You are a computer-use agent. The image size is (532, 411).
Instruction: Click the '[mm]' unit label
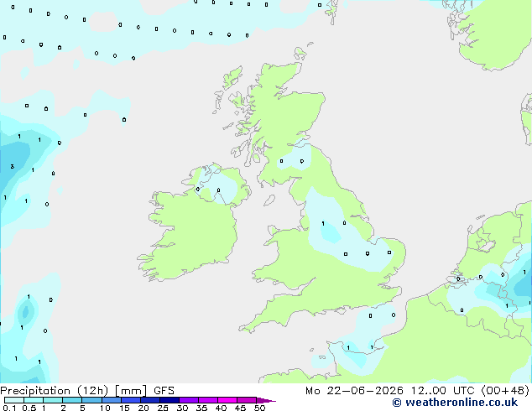coord(131,391)
